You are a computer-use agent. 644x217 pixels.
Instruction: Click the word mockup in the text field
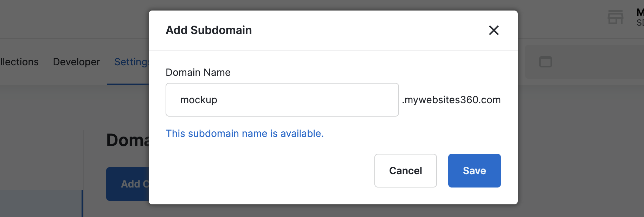199,100
